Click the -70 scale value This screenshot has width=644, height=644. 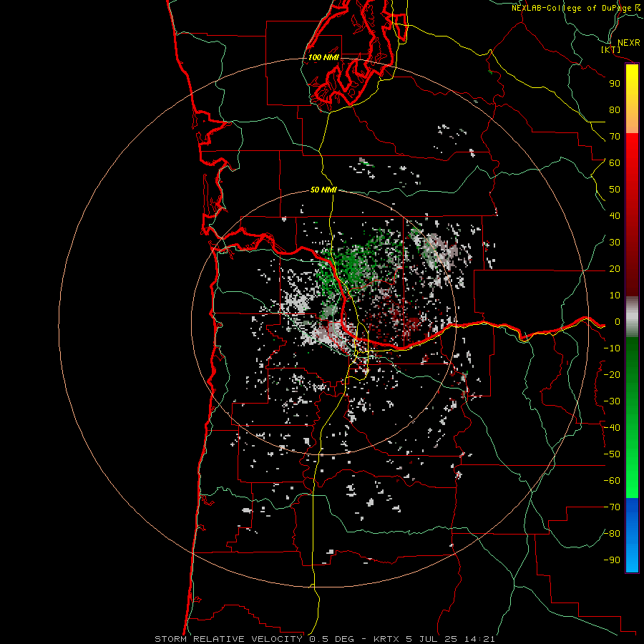[x=612, y=507]
